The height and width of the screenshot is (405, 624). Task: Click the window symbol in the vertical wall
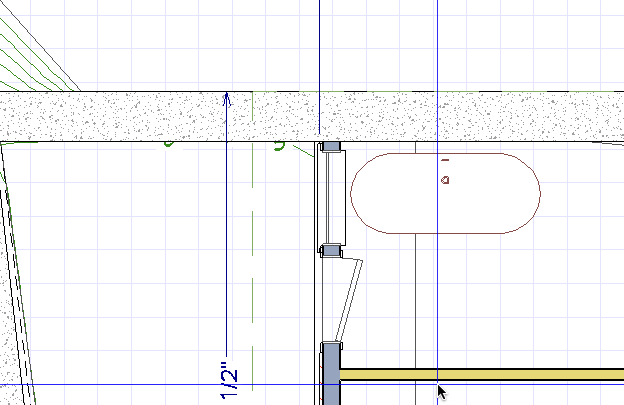[x=331, y=198]
